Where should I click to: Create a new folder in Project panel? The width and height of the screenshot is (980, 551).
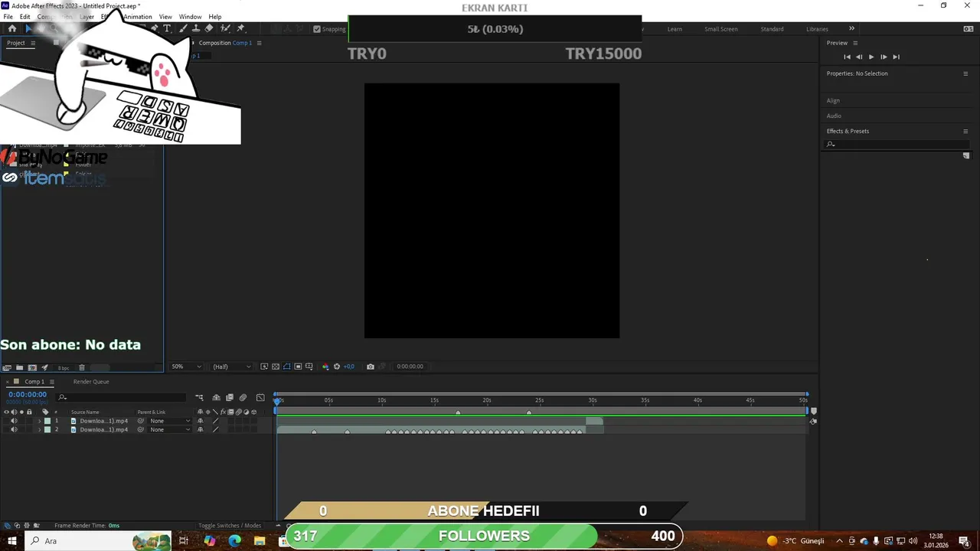(x=19, y=368)
